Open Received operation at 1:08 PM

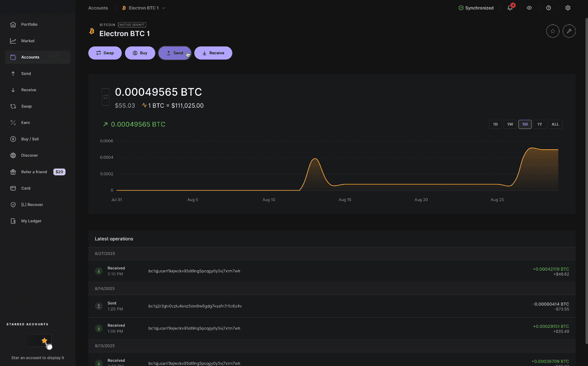tap(332, 328)
